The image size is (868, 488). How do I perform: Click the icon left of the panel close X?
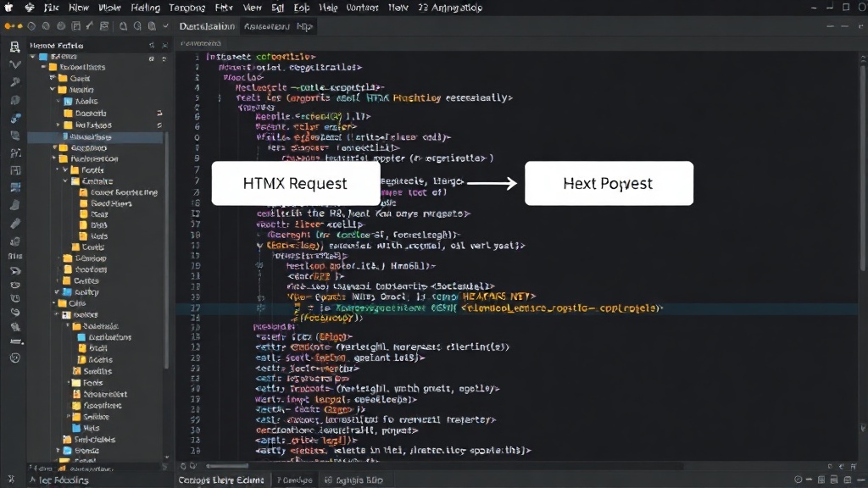151,46
